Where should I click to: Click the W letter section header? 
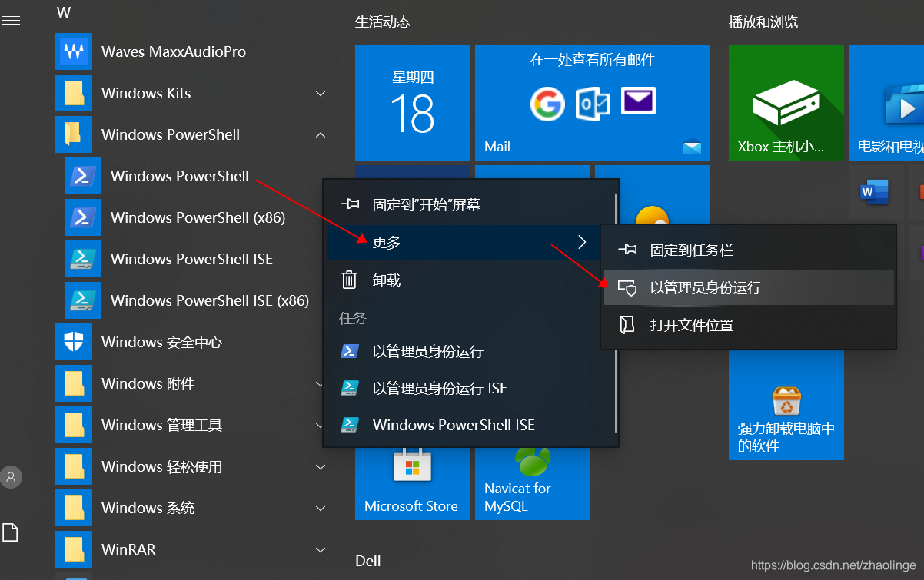64,12
